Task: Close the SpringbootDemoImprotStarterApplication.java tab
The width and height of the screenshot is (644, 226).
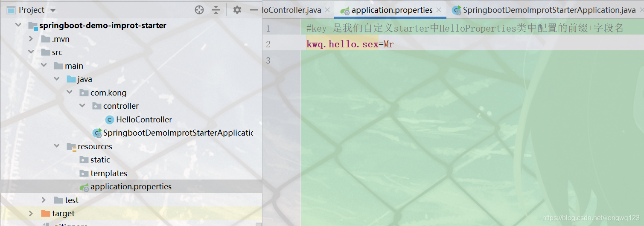Action: (x=641, y=10)
